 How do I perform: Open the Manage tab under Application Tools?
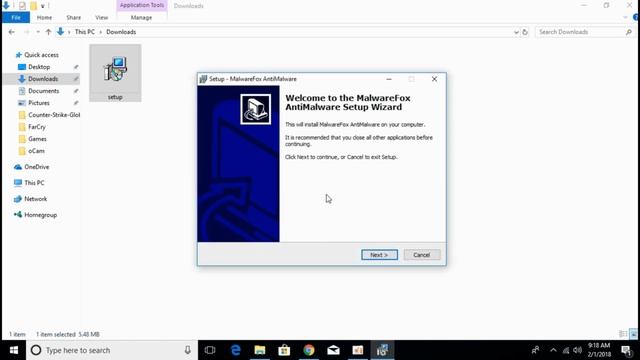click(141, 18)
